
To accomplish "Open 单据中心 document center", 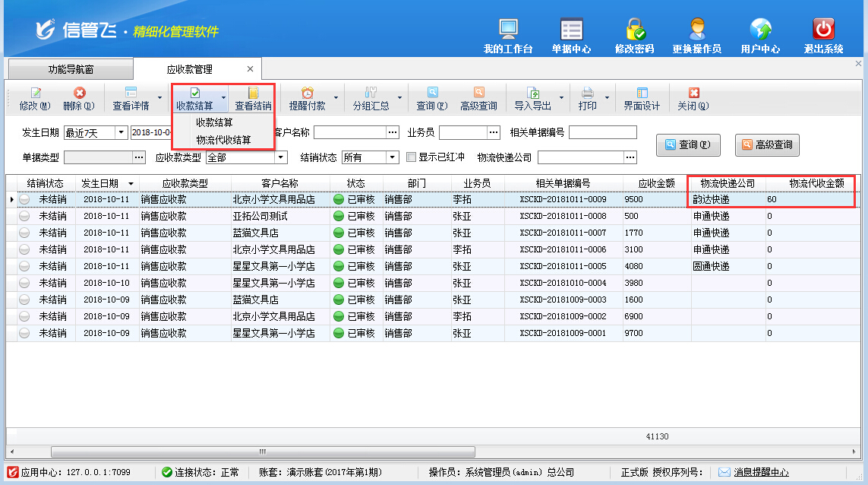I will [x=571, y=30].
